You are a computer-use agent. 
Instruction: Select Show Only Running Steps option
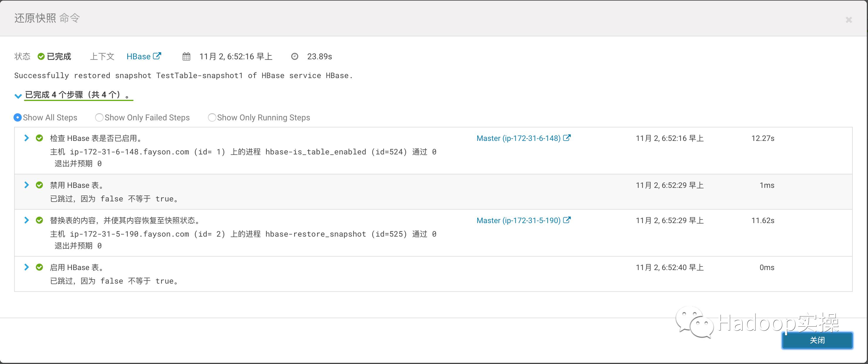pyautogui.click(x=212, y=117)
